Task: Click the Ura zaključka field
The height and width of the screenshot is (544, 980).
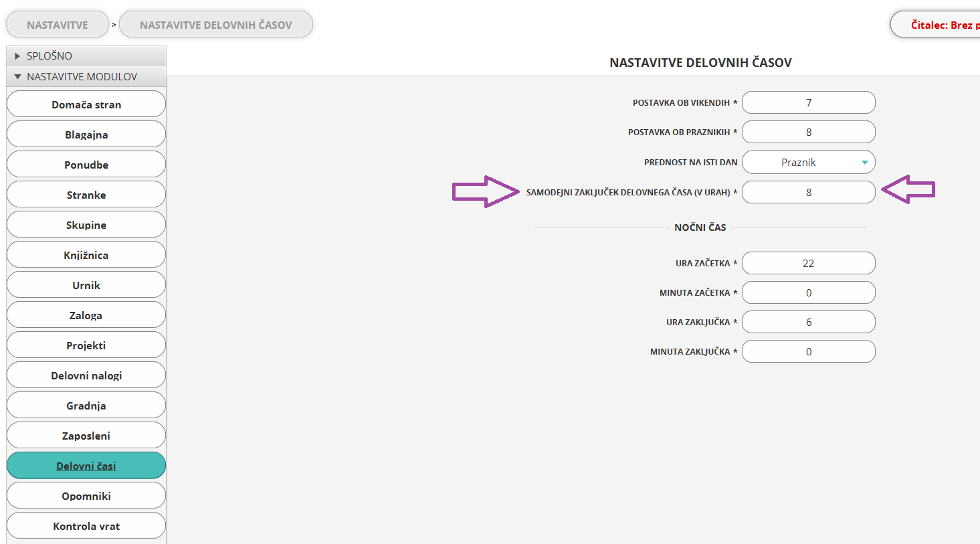Action: [809, 322]
